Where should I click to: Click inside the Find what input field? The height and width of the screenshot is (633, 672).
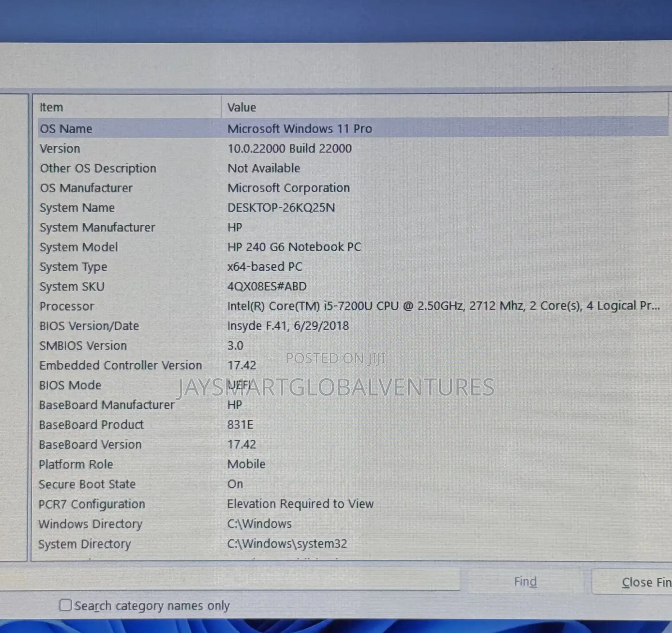(230, 579)
